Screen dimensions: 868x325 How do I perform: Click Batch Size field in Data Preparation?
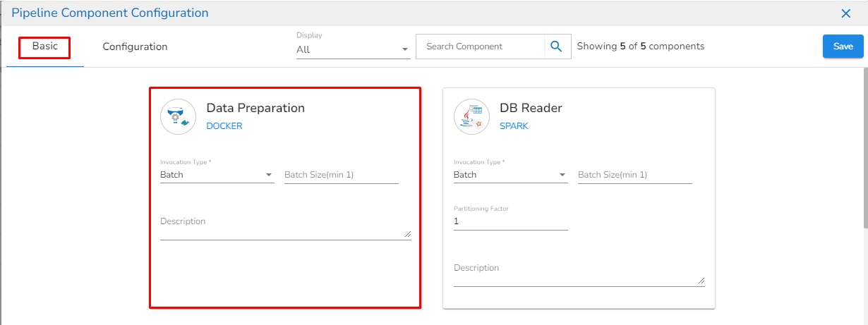[341, 175]
